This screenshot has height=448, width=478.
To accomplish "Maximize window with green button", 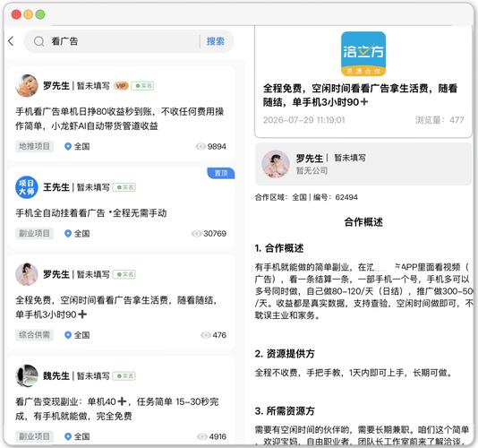I will click(40, 14).
